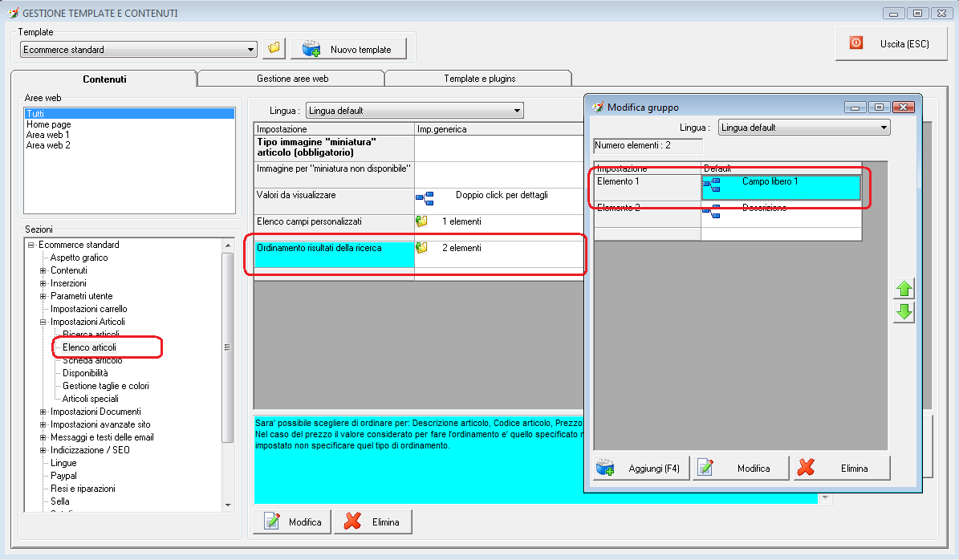The image size is (959, 560).
Task: Switch to the Contenuti tab
Action: 104,79
